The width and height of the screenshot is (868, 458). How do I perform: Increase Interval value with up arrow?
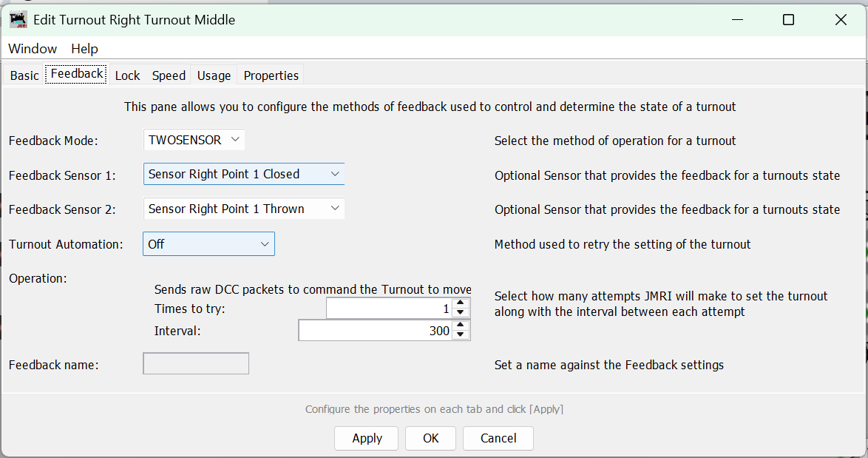[461, 325]
